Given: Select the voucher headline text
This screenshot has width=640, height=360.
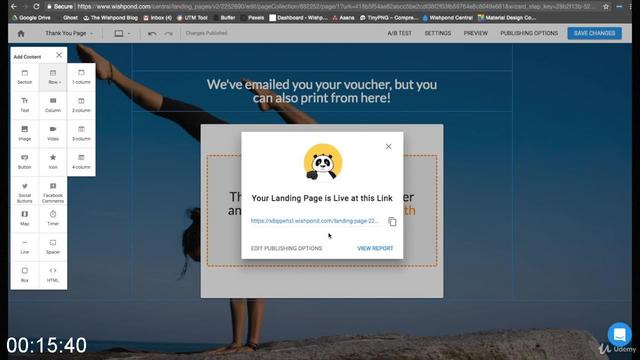Looking at the screenshot, I should [x=322, y=91].
